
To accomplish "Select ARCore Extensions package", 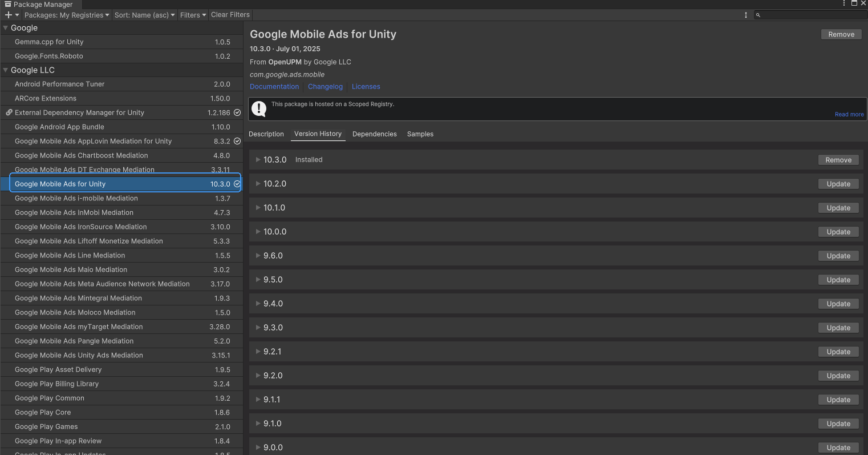I will (121, 98).
